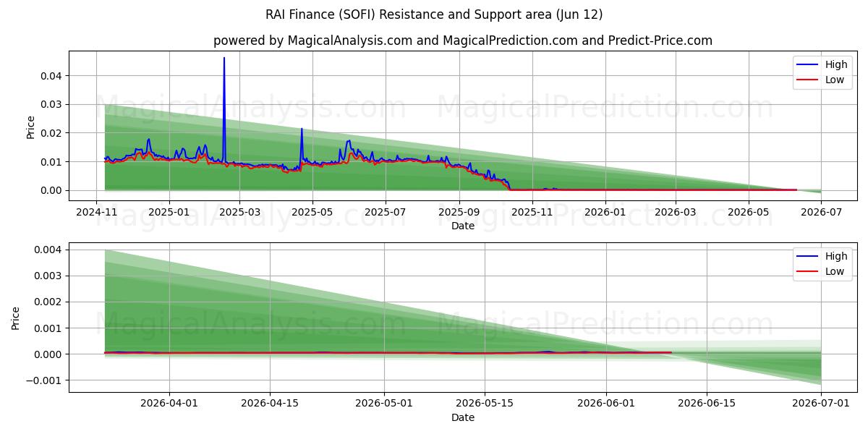Click the '2026-05' x-axis tick label

749,212
